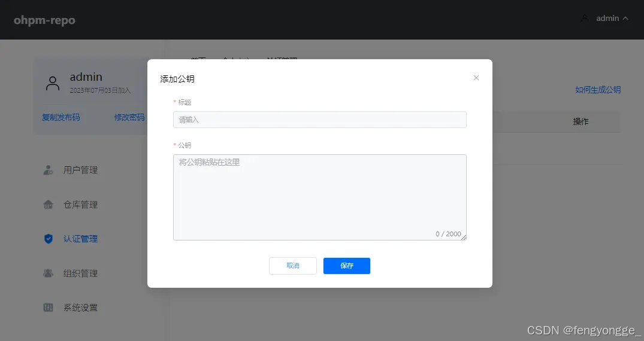Screen dimensions: 644x341
Task: Close the 添加公钥 dialog with X
Action: pos(476,78)
